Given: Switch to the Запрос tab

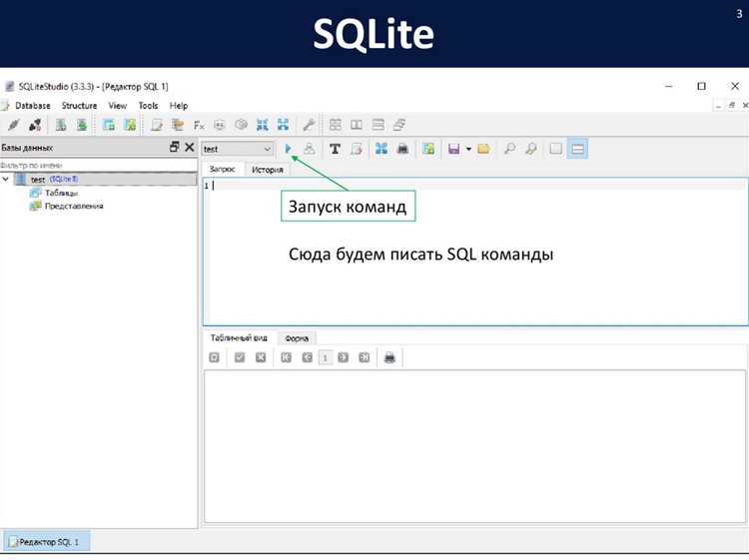Looking at the screenshot, I should tap(222, 170).
